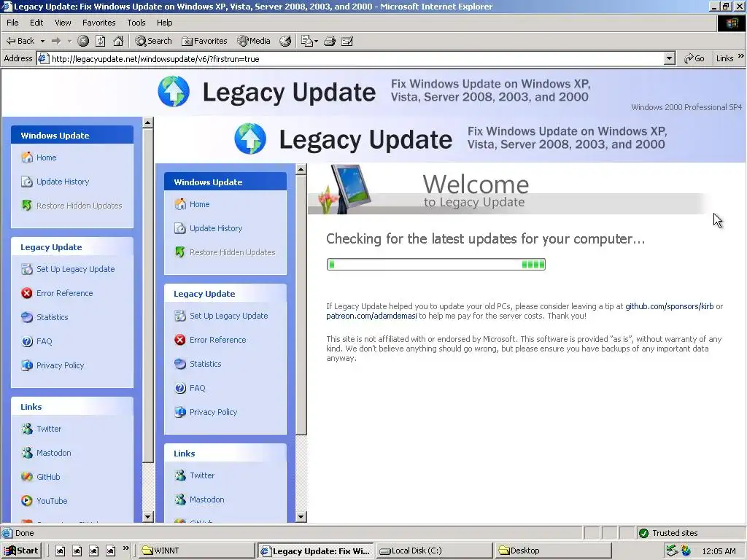747x560 pixels.
Task: Open Home link in inner sidebar
Action: click(x=199, y=204)
